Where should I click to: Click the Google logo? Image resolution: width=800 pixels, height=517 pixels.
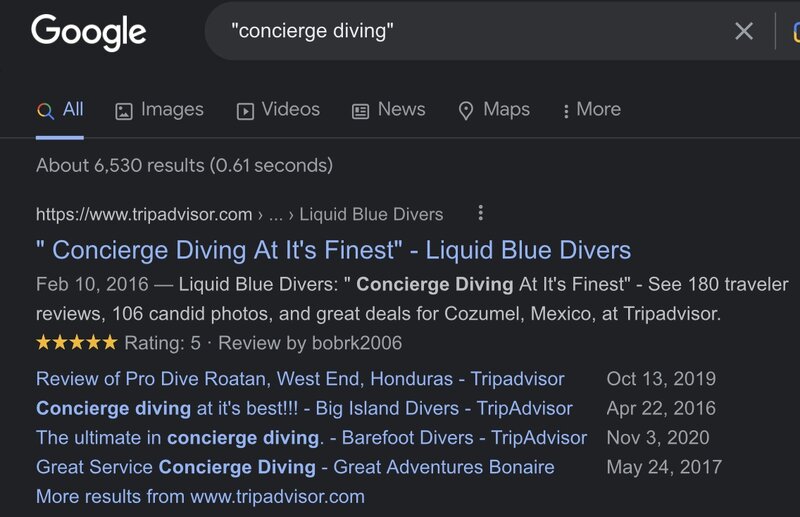coord(88,32)
